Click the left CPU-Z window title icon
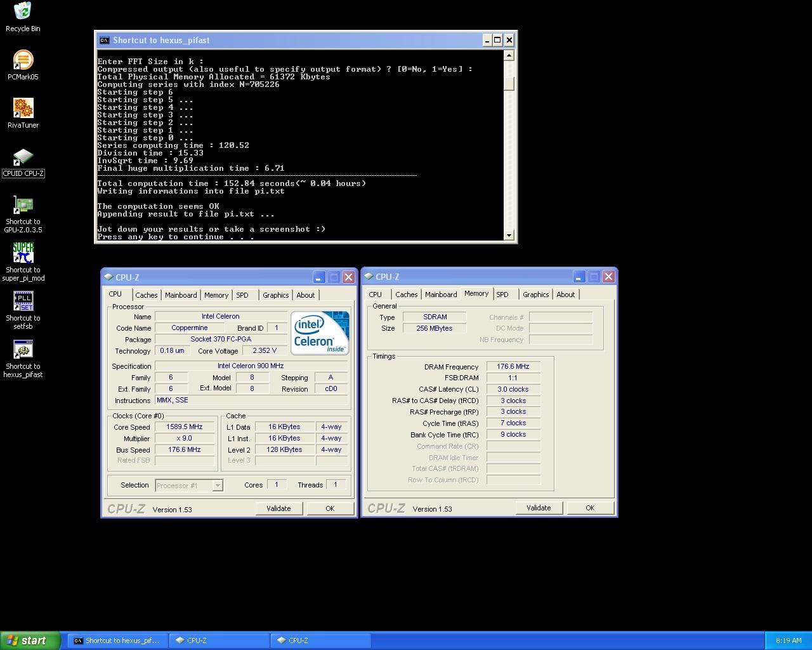The width and height of the screenshot is (812, 650). [x=108, y=277]
